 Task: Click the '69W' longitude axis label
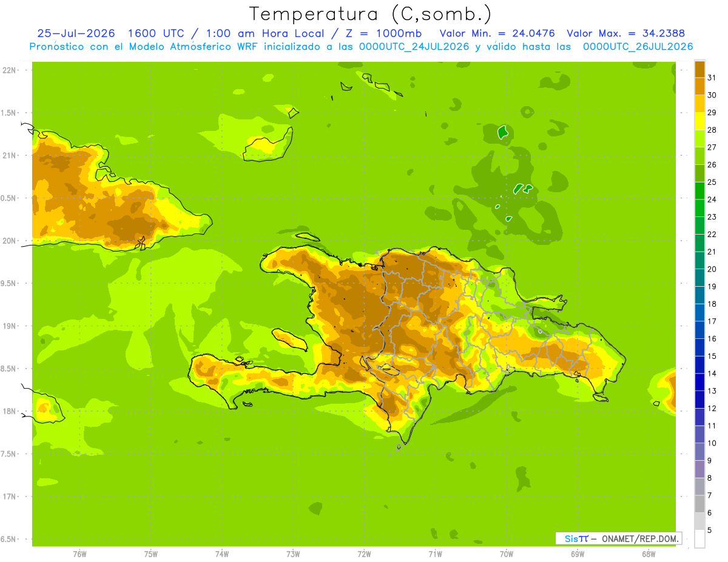click(578, 554)
